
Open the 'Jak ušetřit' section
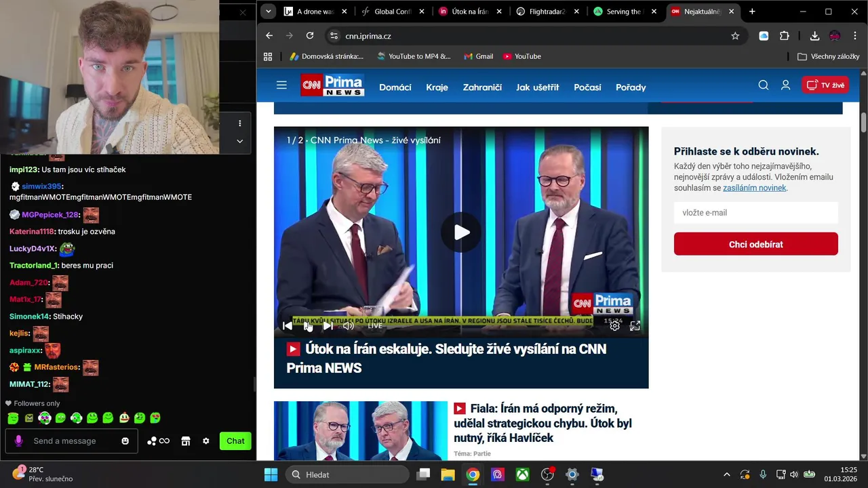(538, 87)
